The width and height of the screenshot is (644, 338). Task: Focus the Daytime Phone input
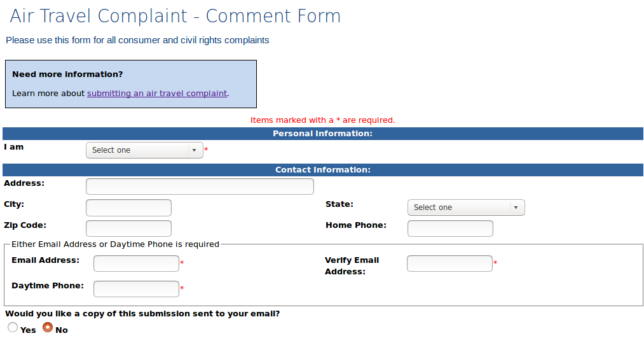pyautogui.click(x=136, y=288)
